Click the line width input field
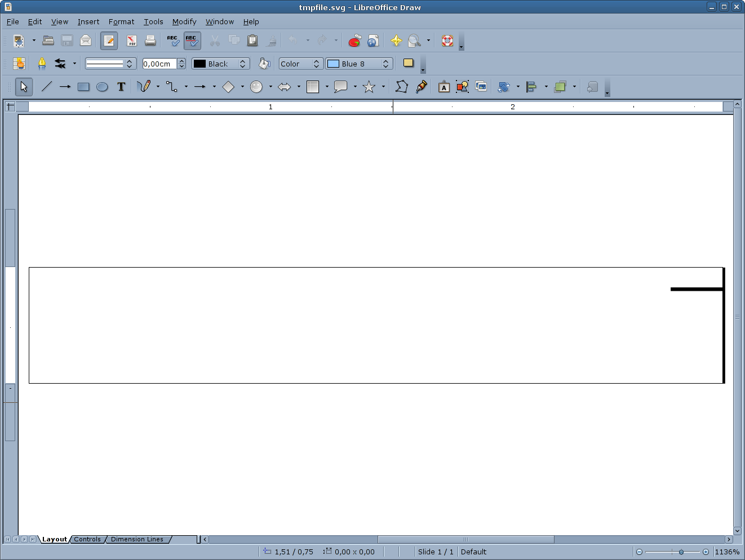 pos(159,64)
